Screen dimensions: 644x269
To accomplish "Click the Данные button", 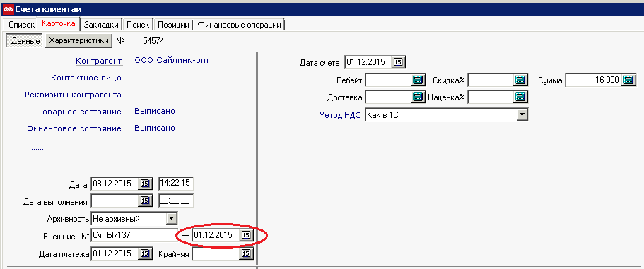I will (25, 40).
